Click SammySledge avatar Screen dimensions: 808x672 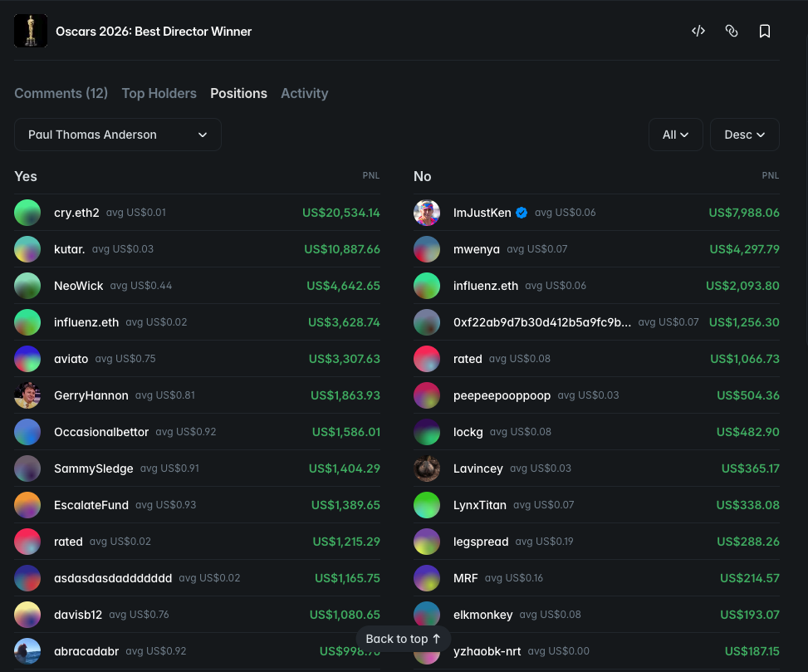tap(27, 469)
